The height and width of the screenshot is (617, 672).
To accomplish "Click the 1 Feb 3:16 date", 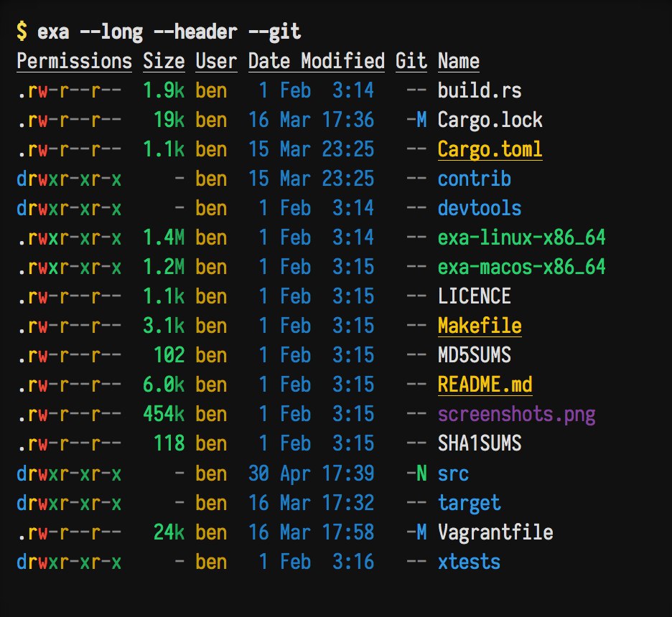I will coord(317,562).
